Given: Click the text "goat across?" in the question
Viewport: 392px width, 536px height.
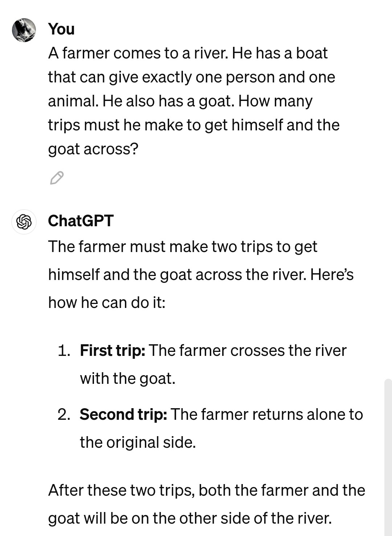Looking at the screenshot, I should 93,149.
